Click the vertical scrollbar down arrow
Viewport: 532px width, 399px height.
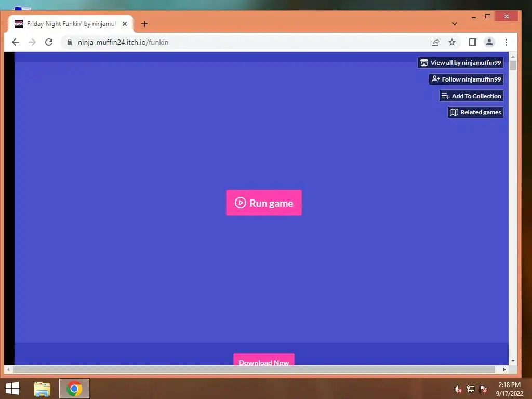[x=513, y=361]
